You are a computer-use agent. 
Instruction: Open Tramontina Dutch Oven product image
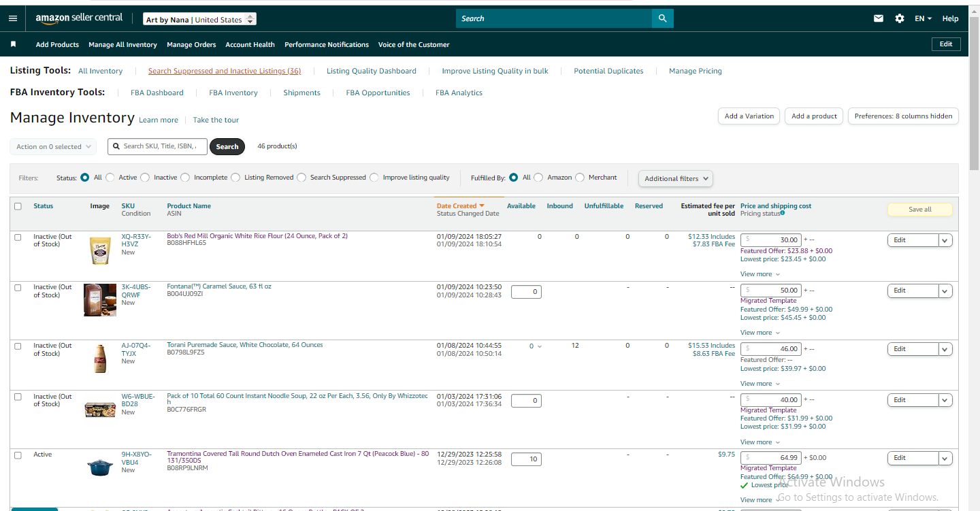tap(100, 467)
